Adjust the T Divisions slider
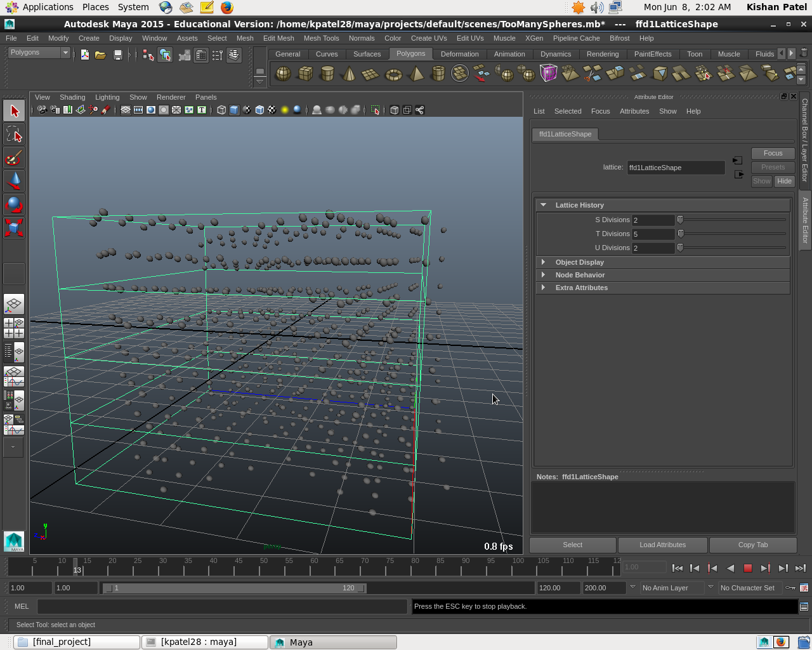Image resolution: width=812 pixels, height=650 pixels. [x=680, y=234]
